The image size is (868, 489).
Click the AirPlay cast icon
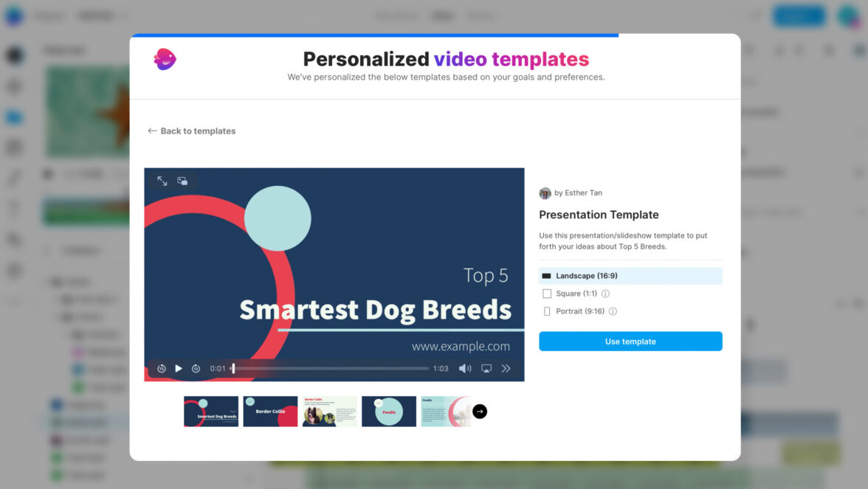coord(486,369)
